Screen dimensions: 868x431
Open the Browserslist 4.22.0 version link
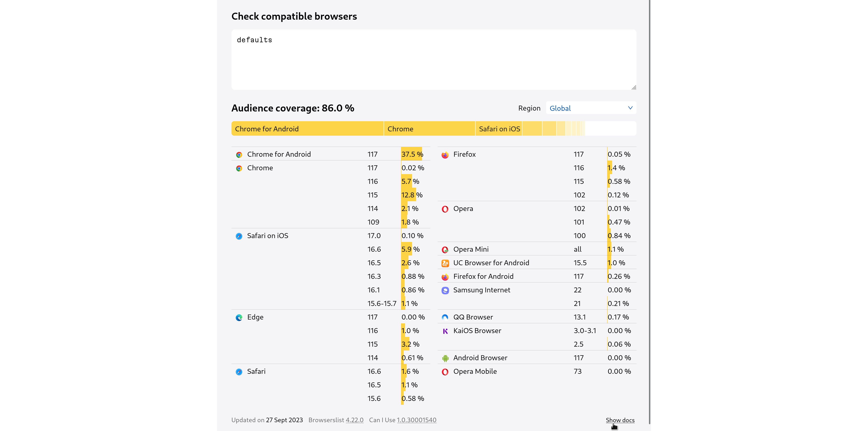[x=354, y=420]
